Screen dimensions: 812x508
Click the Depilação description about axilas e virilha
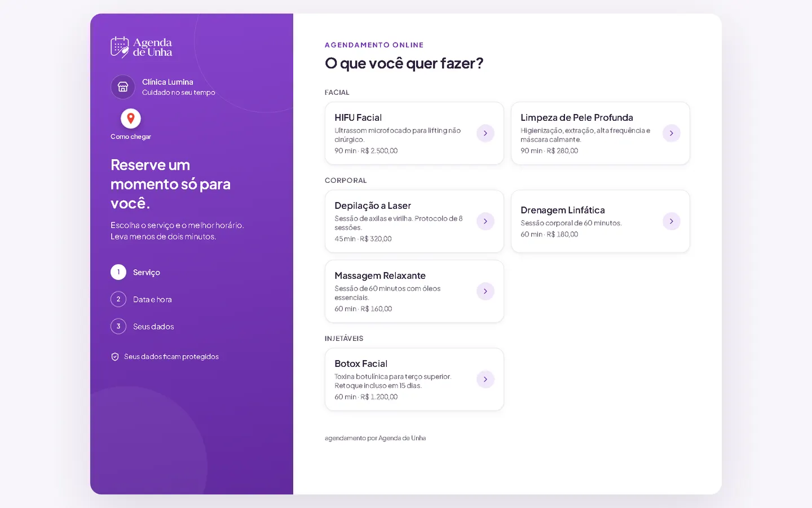399,223
